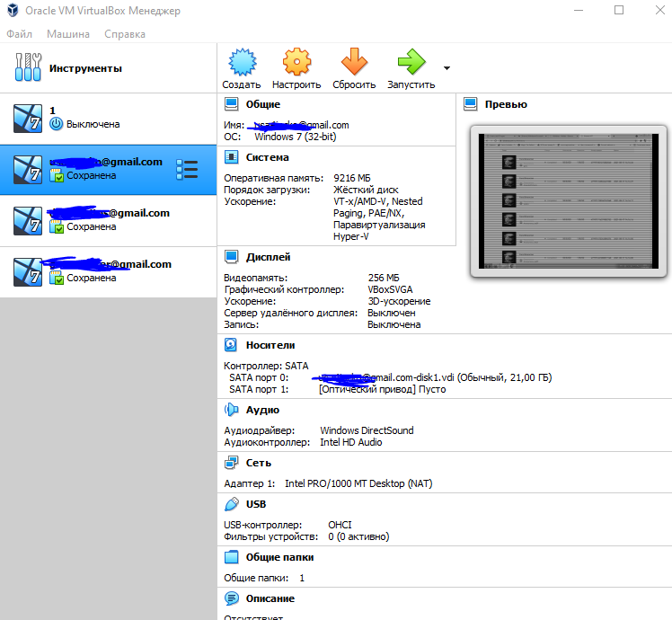Open the Система section header
This screenshot has height=620, width=672.
(267, 157)
